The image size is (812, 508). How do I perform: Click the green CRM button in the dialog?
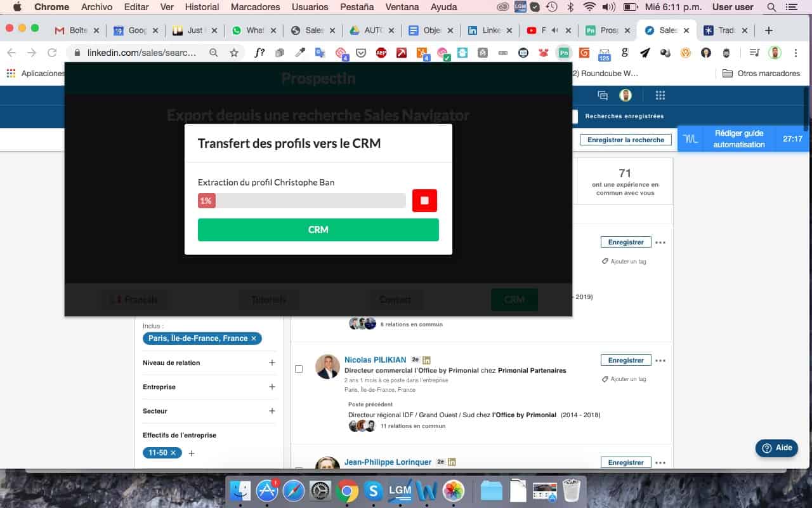coord(318,230)
